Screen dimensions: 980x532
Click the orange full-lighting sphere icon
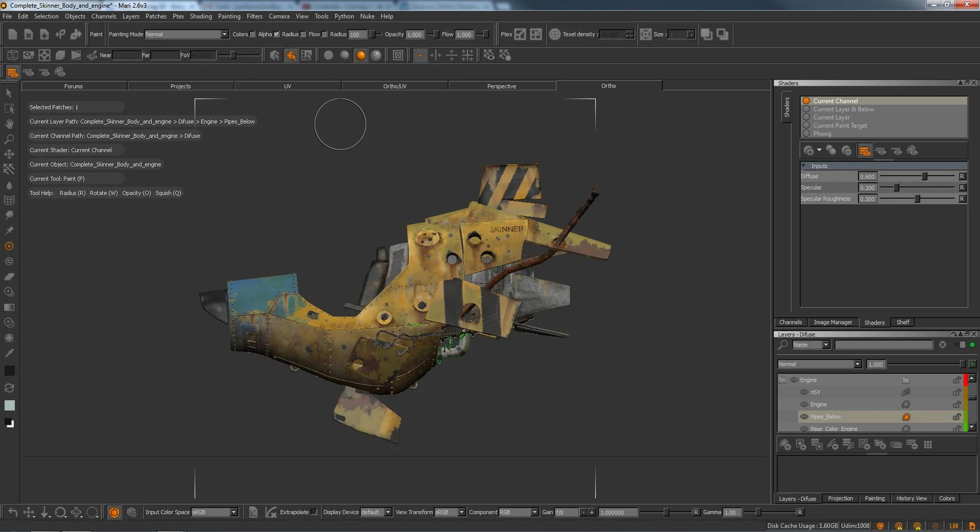(x=361, y=55)
